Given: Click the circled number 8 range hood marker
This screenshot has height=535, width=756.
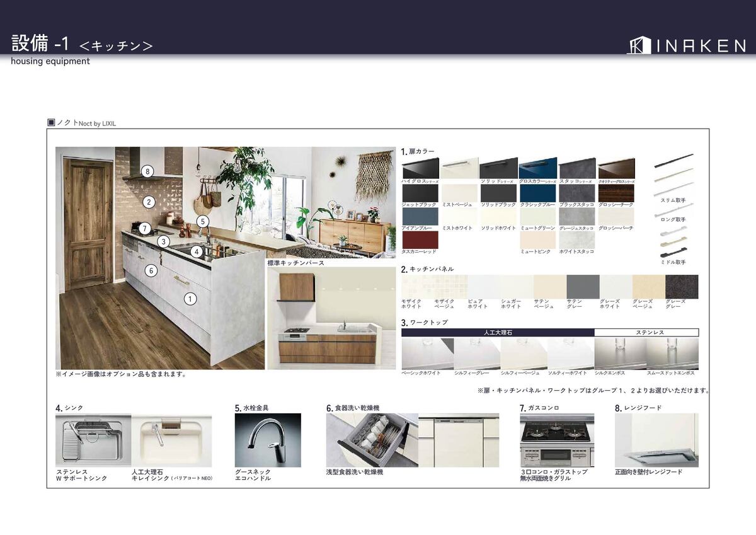Looking at the screenshot, I should (x=147, y=171).
